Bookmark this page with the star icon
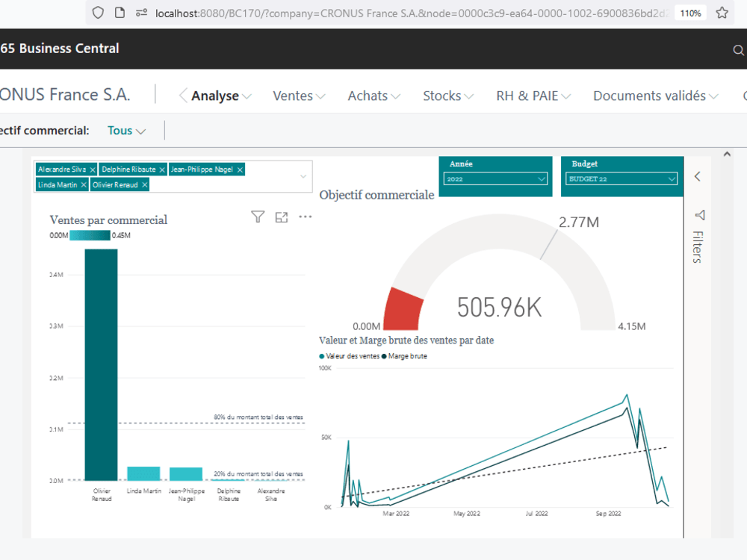This screenshot has height=560, width=747. click(x=722, y=13)
